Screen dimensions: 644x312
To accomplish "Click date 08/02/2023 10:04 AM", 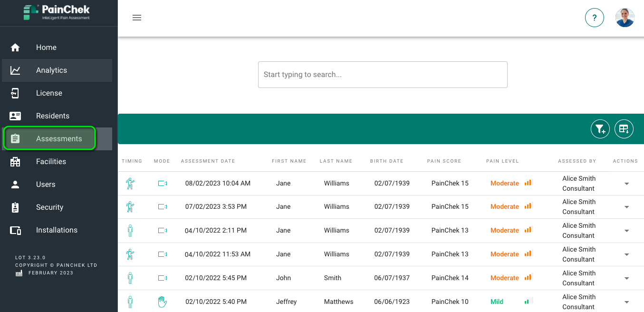I will coord(218,184).
